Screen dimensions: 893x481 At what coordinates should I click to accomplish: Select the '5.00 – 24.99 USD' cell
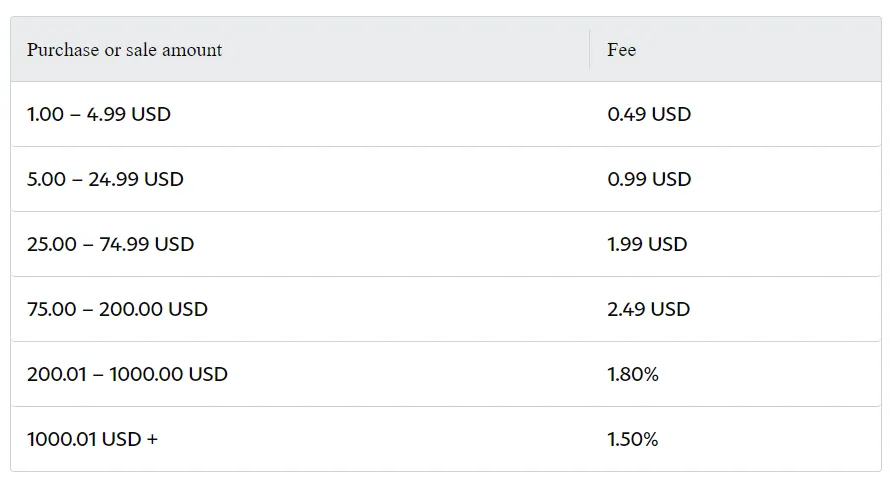click(x=300, y=179)
